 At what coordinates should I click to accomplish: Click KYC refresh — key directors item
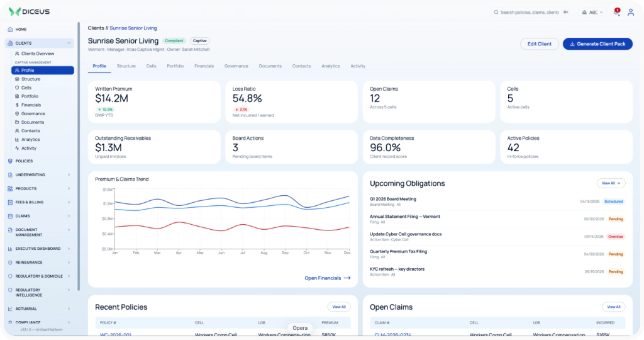pos(497,272)
